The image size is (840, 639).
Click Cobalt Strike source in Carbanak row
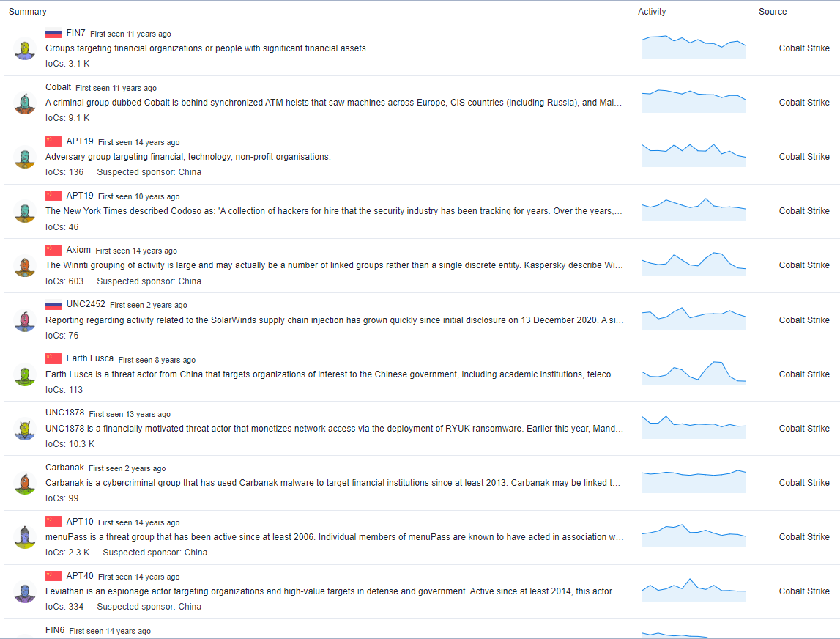[804, 483]
